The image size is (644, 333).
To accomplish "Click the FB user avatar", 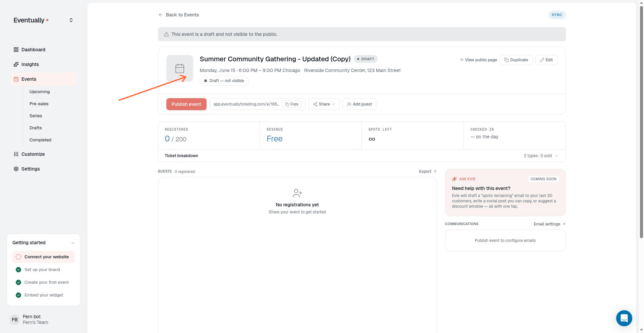I will tap(15, 320).
